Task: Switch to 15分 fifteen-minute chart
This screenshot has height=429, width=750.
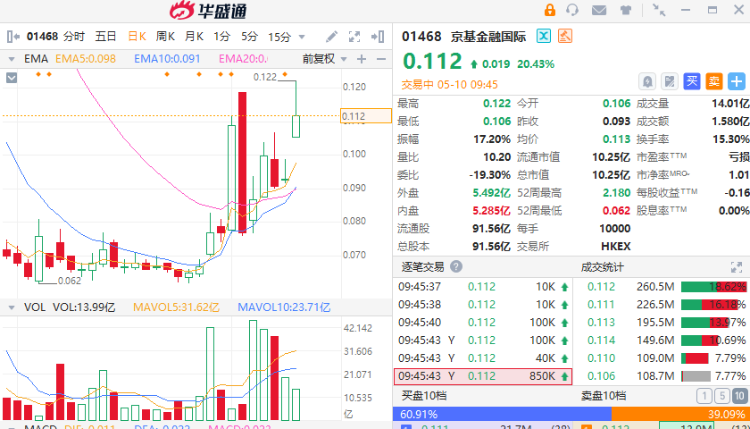Action: point(279,36)
